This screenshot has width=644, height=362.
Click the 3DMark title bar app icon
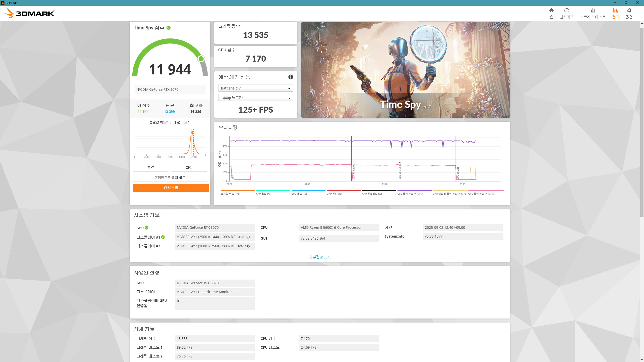(x=3, y=3)
